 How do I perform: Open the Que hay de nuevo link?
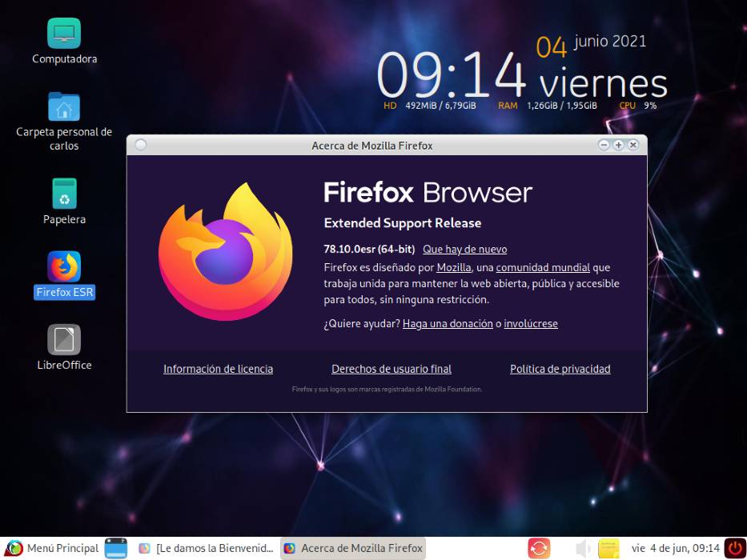pyautogui.click(x=465, y=249)
